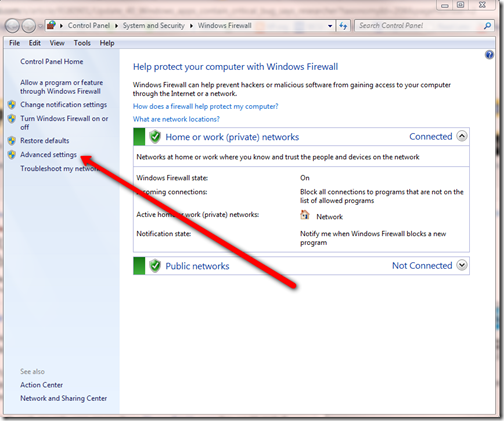Open Advanced settings link
The height and width of the screenshot is (421, 504).
point(48,155)
